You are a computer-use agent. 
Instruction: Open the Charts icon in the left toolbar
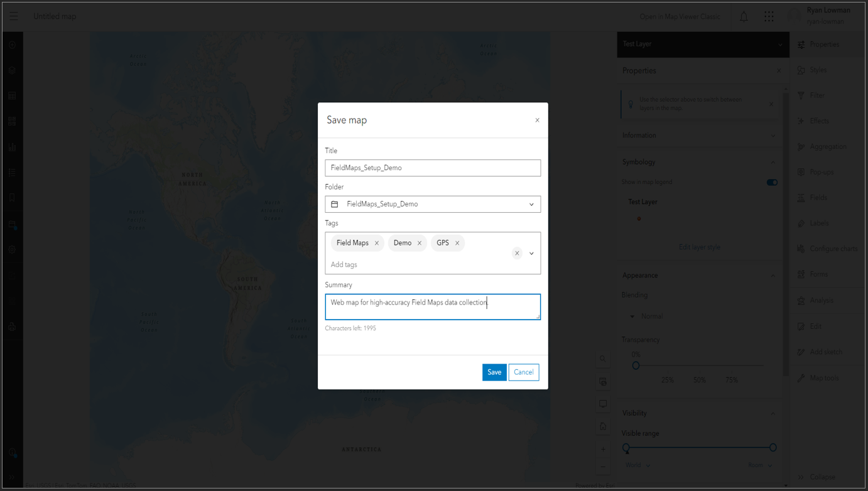pyautogui.click(x=12, y=146)
